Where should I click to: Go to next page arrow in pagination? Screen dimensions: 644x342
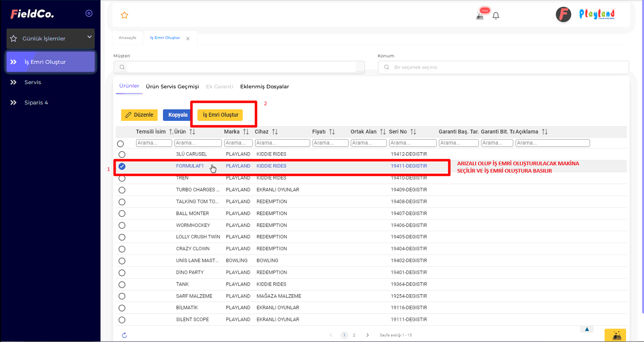pos(367,335)
